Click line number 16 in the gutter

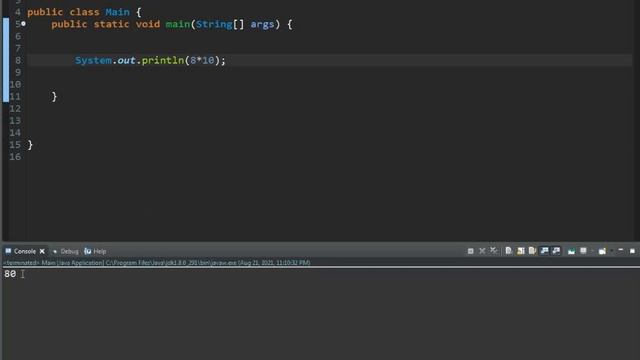[x=15, y=157]
